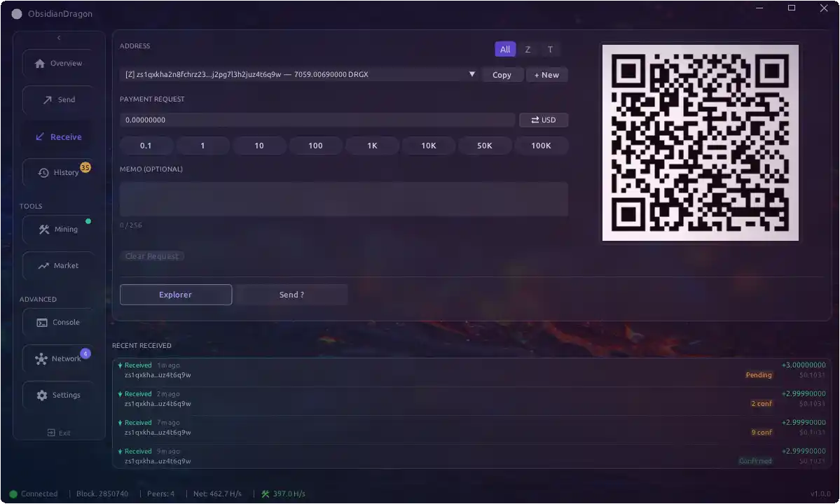Click the QR code image
840x504 pixels.
coord(700,143)
